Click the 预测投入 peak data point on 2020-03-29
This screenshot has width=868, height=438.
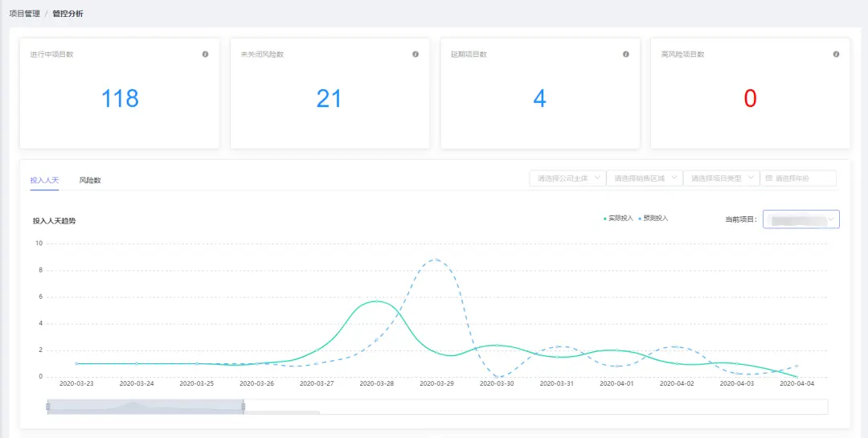point(437,259)
